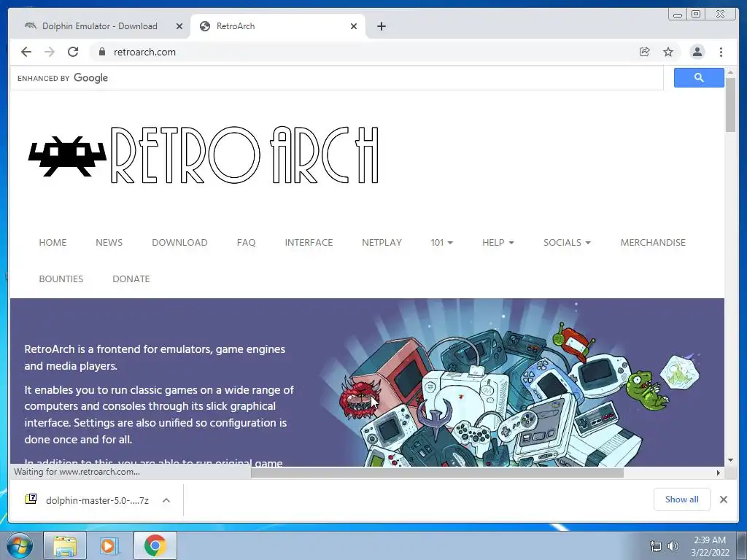Click the horizontal scrollbar thumb
The image size is (747, 560).
coord(437,472)
